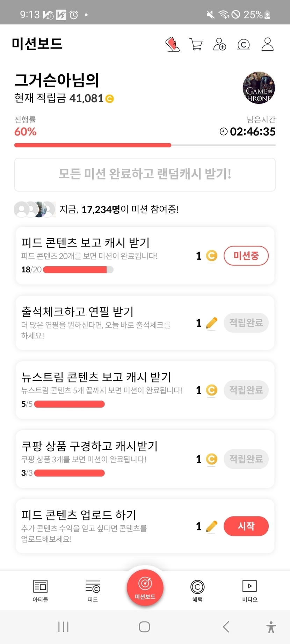This screenshot has width=290, height=644.
Task: Tap the Game of Thrones avatar
Action: tap(259, 88)
